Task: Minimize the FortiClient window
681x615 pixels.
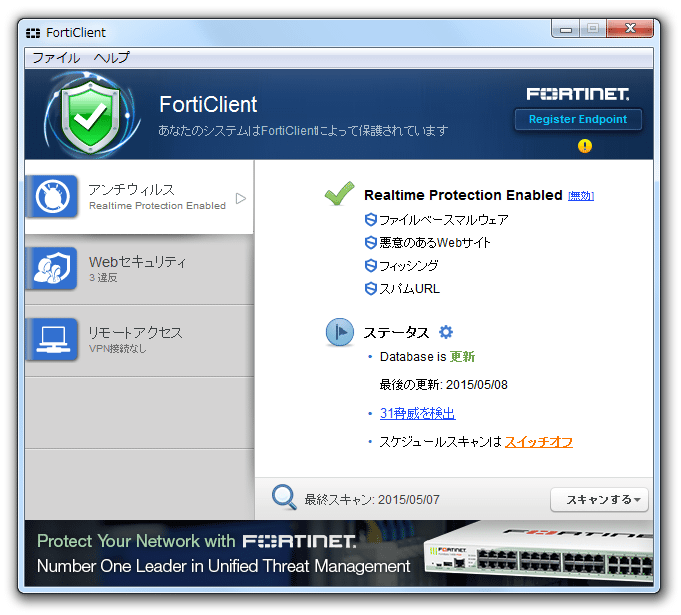Action: (565, 29)
